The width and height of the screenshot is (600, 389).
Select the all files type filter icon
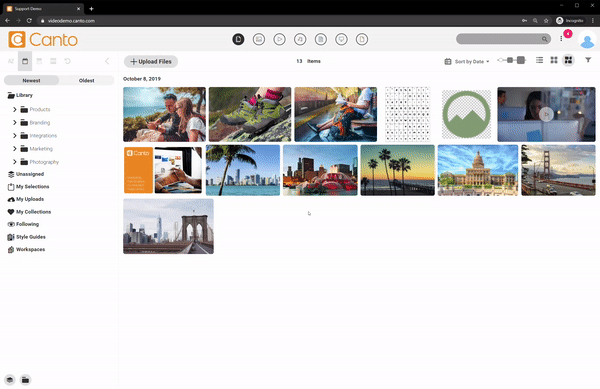pos(238,39)
